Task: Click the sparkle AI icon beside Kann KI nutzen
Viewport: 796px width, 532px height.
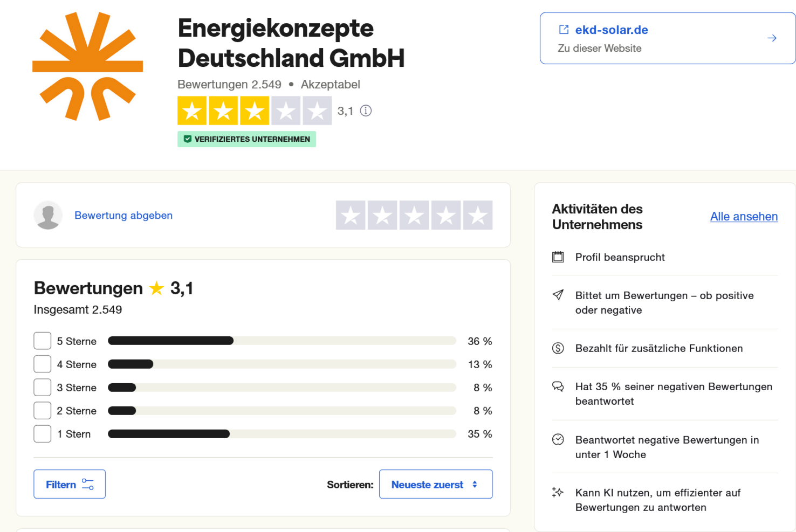Action: click(558, 492)
